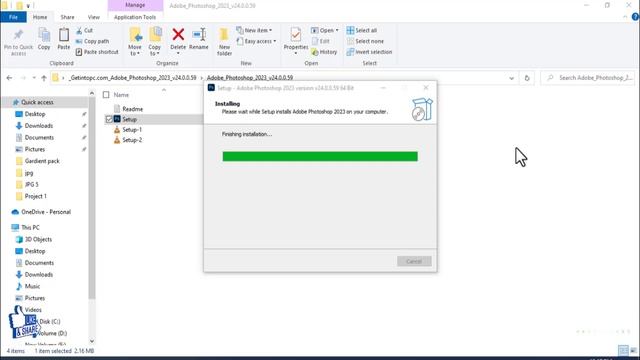Image resolution: width=640 pixels, height=360 pixels.
Task: Select the Setup-2 file icon
Action: 117,140
